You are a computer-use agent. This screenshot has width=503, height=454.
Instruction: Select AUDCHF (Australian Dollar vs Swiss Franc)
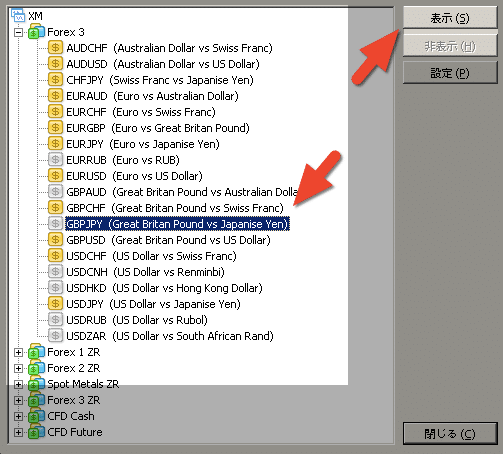click(x=169, y=48)
